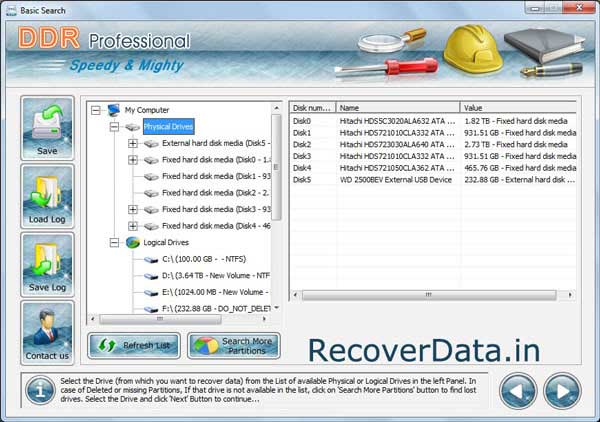Image resolution: width=600 pixels, height=422 pixels.
Task: Collapse the My Computer tree node
Action: pos(97,110)
